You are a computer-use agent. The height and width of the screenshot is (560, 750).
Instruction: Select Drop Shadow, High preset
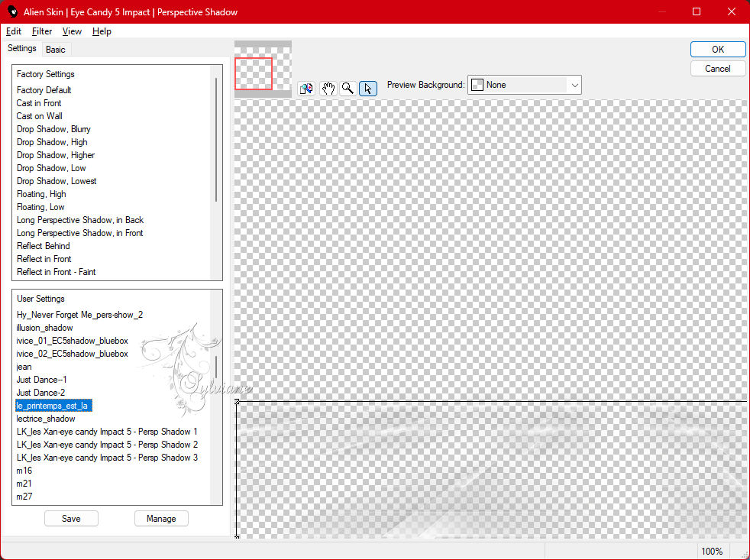tap(52, 141)
